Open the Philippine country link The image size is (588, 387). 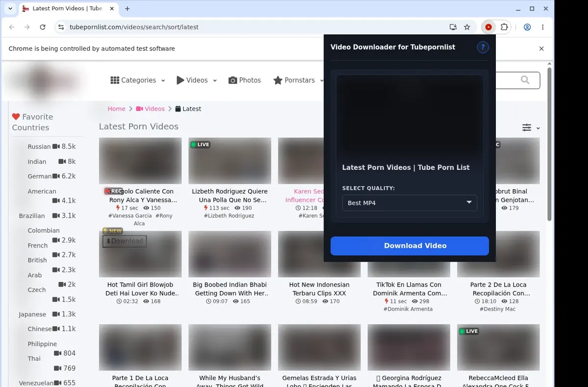coord(42,344)
